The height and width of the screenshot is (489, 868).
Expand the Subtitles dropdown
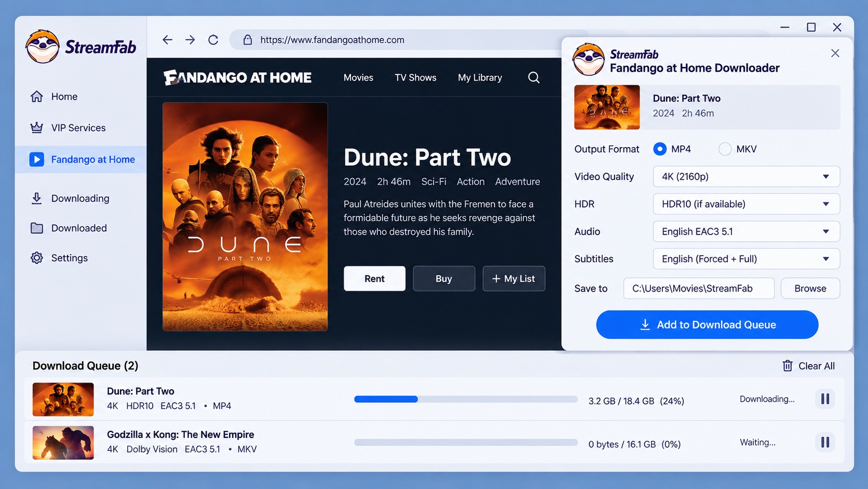(x=746, y=259)
